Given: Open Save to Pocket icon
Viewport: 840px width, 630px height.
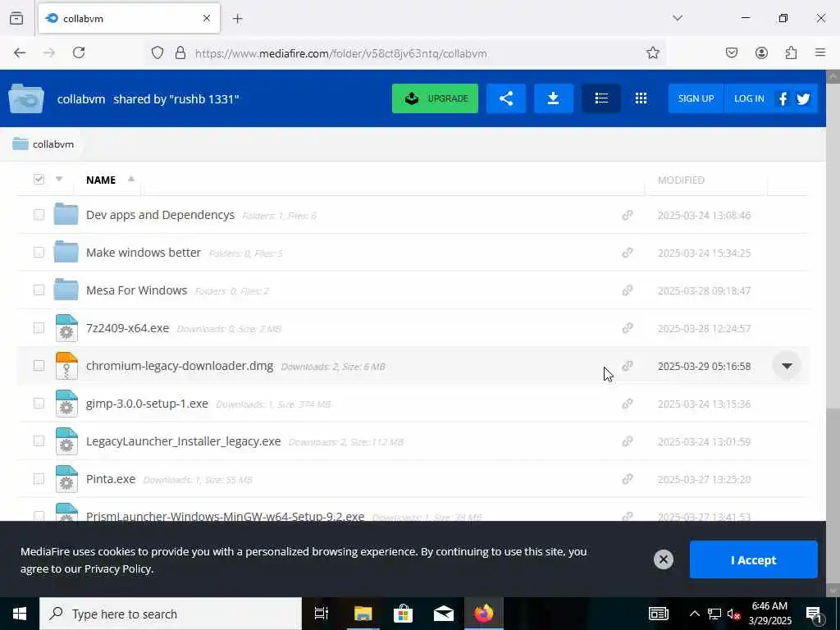Looking at the screenshot, I should pos(731,52).
